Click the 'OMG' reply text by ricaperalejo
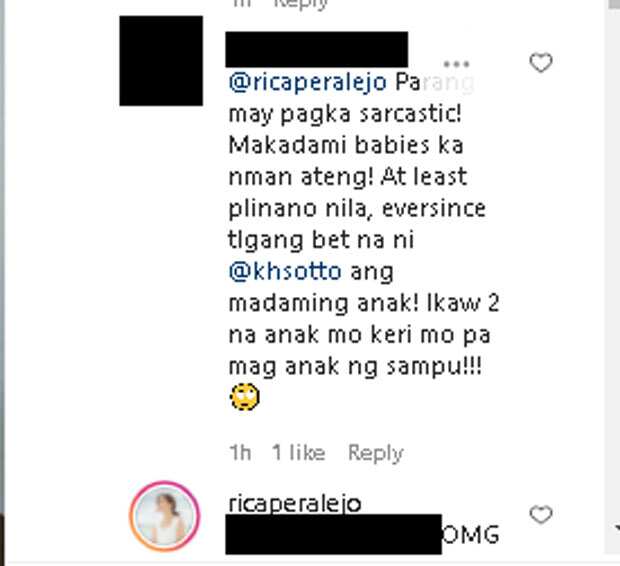 click(x=471, y=535)
